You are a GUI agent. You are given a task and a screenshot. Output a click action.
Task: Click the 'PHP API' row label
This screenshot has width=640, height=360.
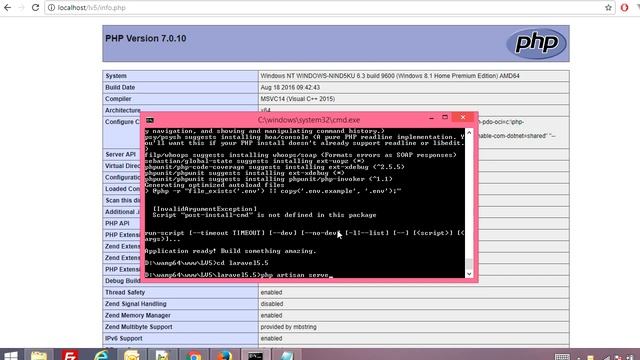(117, 223)
